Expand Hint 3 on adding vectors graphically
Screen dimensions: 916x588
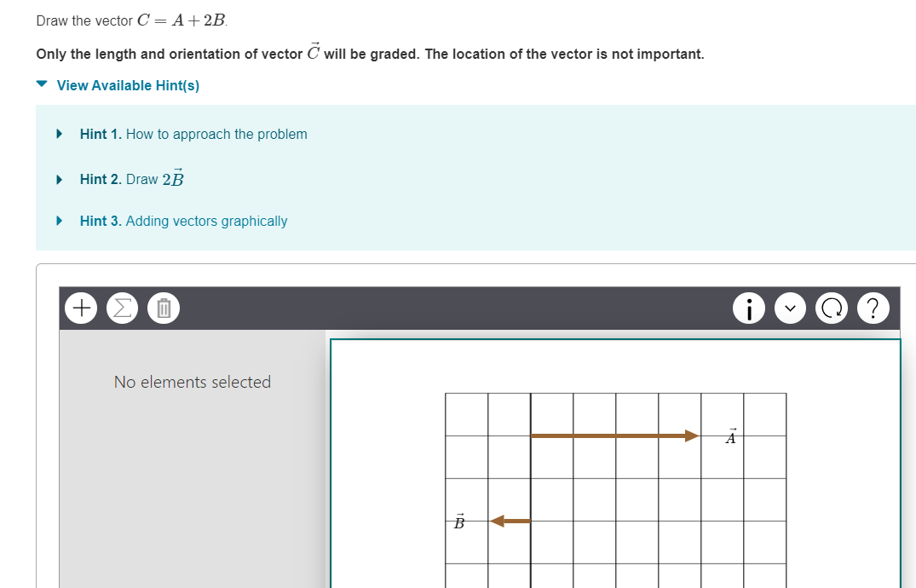pyautogui.click(x=183, y=221)
